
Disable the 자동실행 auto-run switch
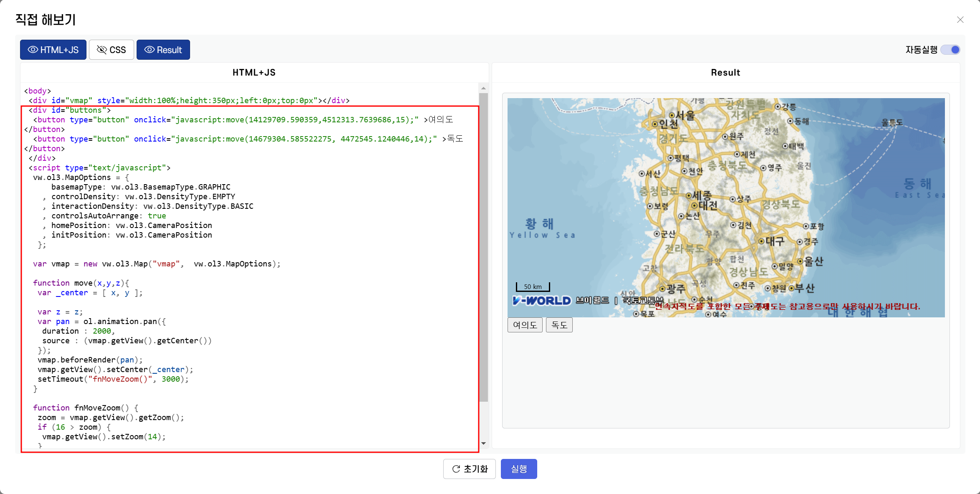tap(950, 50)
